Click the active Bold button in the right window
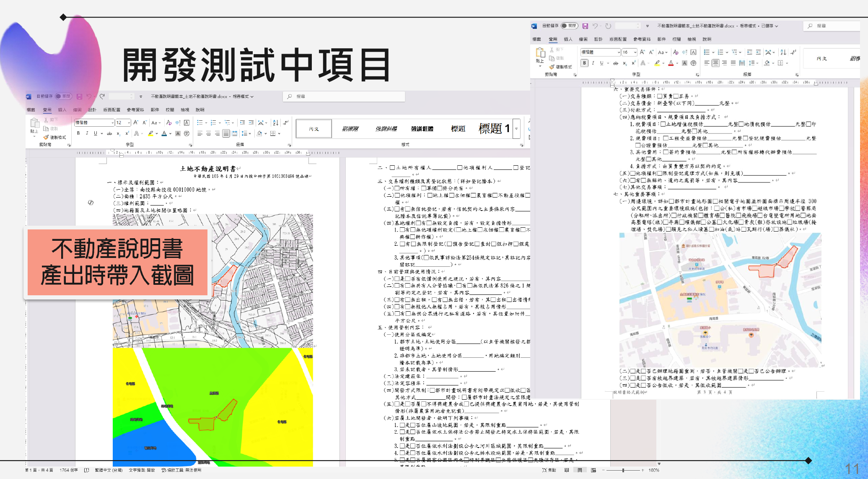This screenshot has height=479, width=868. click(x=584, y=63)
